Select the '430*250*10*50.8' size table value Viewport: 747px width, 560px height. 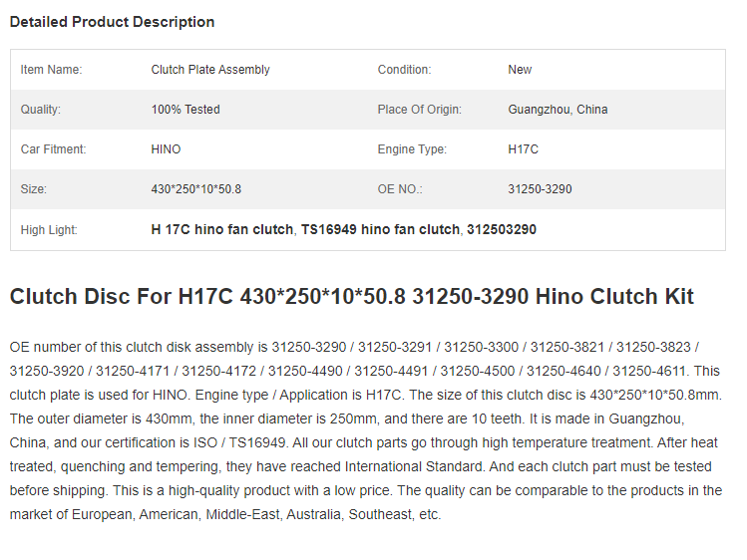pos(196,189)
